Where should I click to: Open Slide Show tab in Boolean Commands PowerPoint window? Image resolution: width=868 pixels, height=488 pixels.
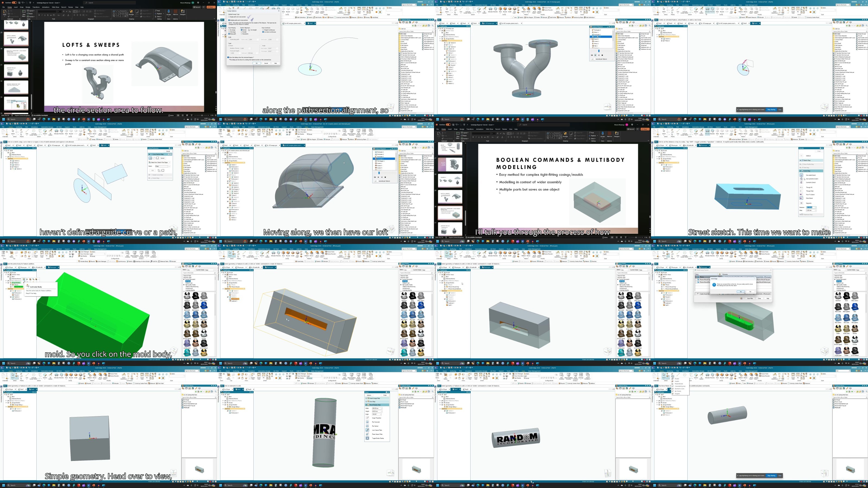tap(490, 129)
